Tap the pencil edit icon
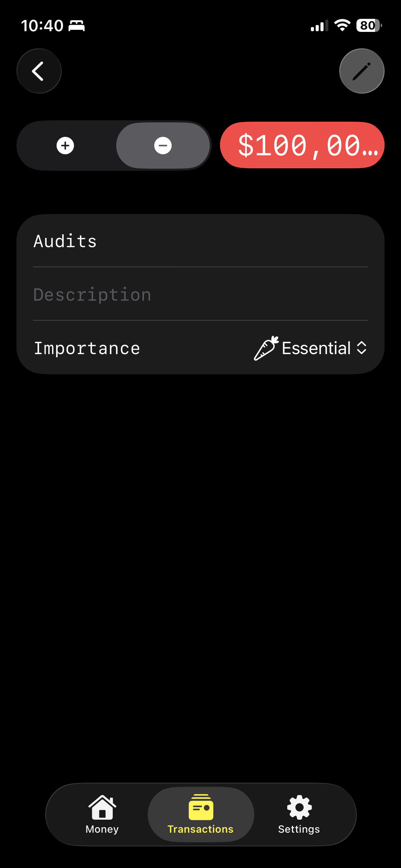This screenshot has width=401, height=868. [x=362, y=71]
